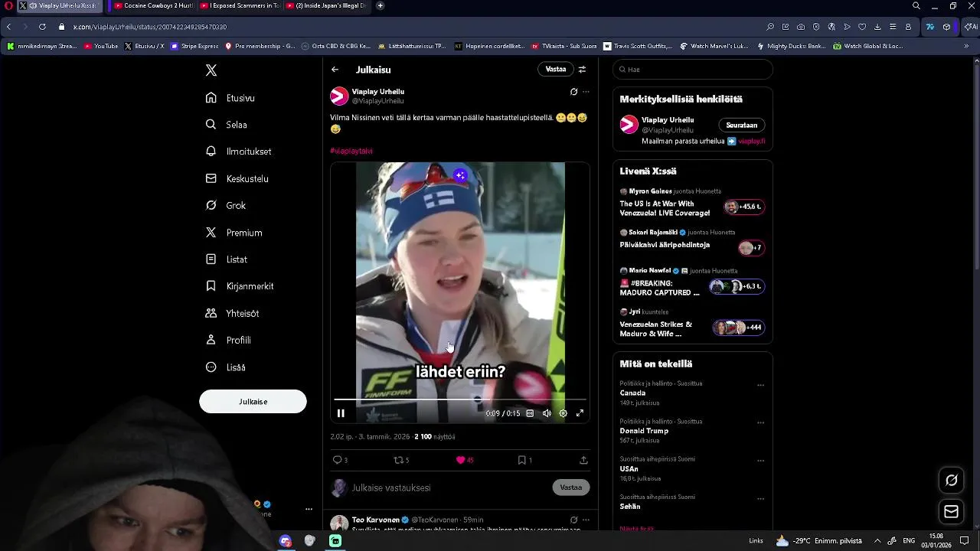Open the floating messages button

[x=952, y=511]
